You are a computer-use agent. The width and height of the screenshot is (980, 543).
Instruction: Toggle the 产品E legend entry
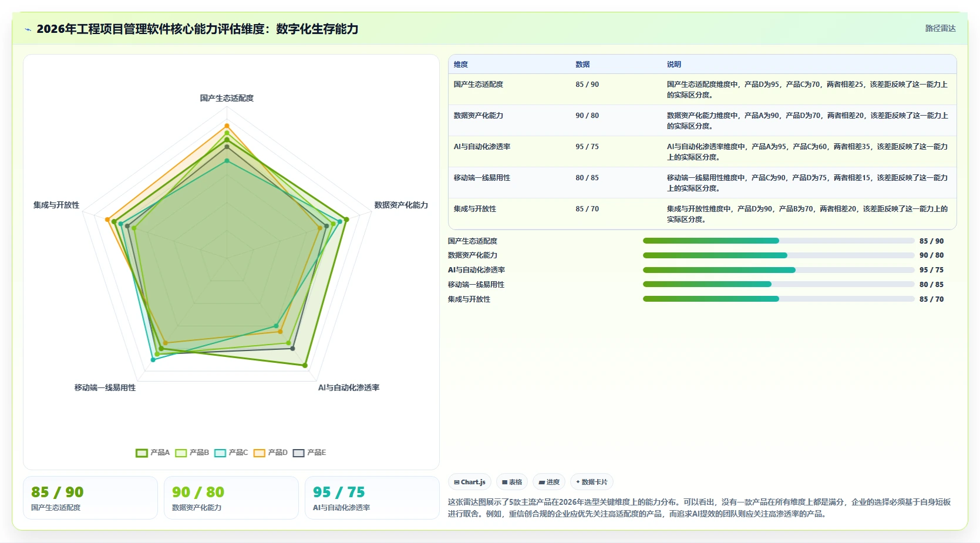(309, 453)
